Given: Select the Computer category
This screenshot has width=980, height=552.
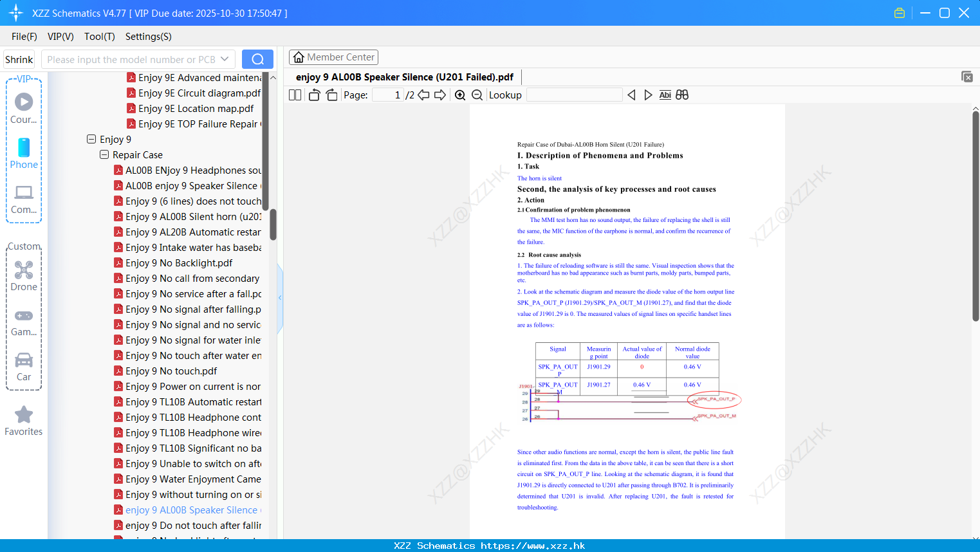Looking at the screenshot, I should coord(24,199).
